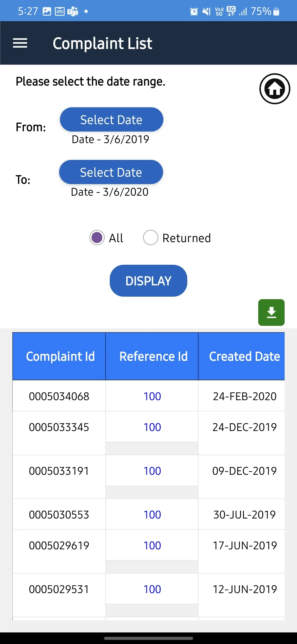
Task: Tap Select Date for the From field
Action: (x=111, y=120)
